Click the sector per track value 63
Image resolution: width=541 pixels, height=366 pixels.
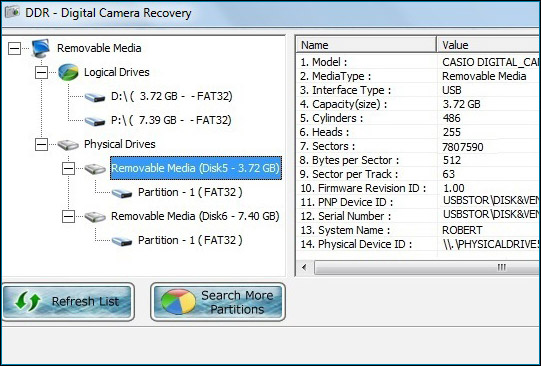pyautogui.click(x=449, y=174)
